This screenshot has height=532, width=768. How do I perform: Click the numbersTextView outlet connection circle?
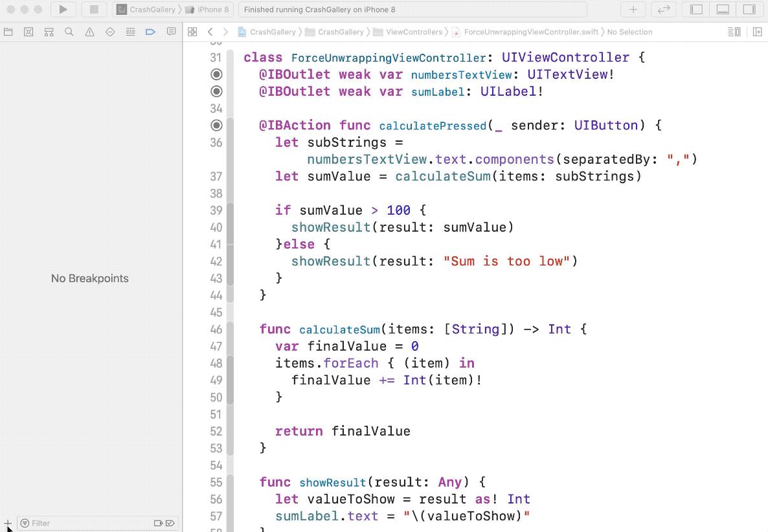click(216, 74)
